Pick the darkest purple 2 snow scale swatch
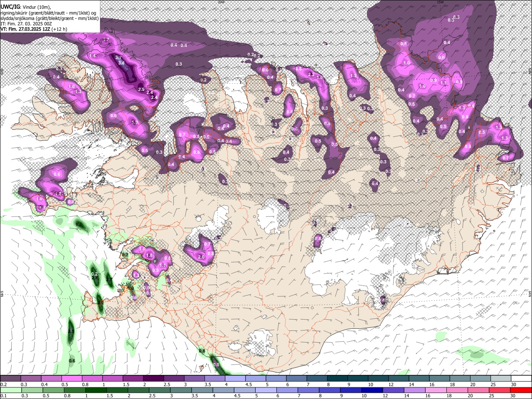This screenshot has height=399, width=532. [x=153, y=378]
